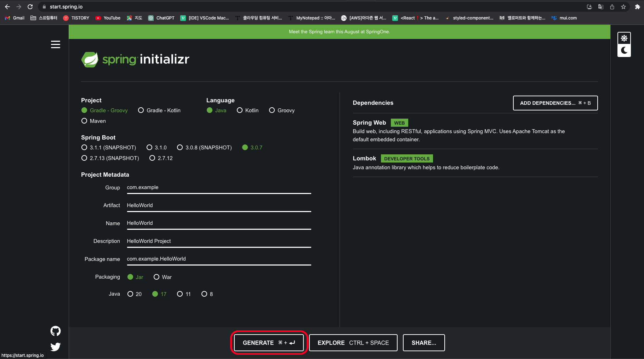The image size is (644, 359).
Task: Switch to the light theme sun icon
Action: tap(624, 38)
